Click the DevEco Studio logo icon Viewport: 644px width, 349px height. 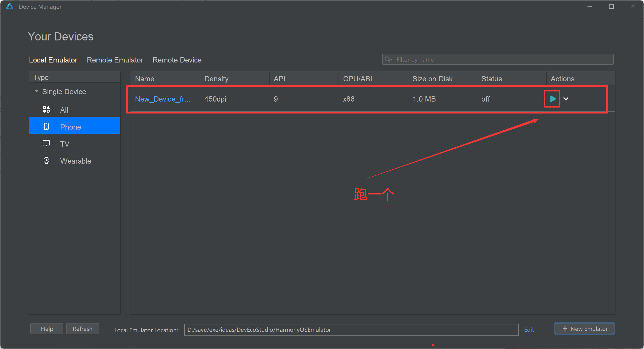click(9, 7)
